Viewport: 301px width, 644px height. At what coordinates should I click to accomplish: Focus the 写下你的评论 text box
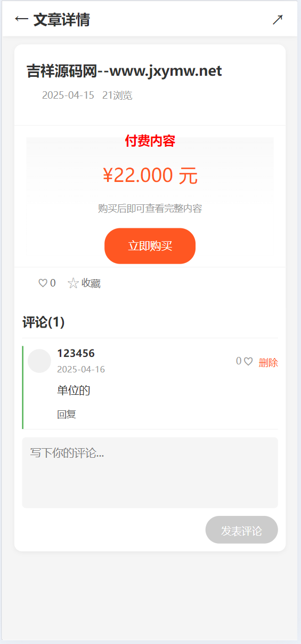click(150, 473)
